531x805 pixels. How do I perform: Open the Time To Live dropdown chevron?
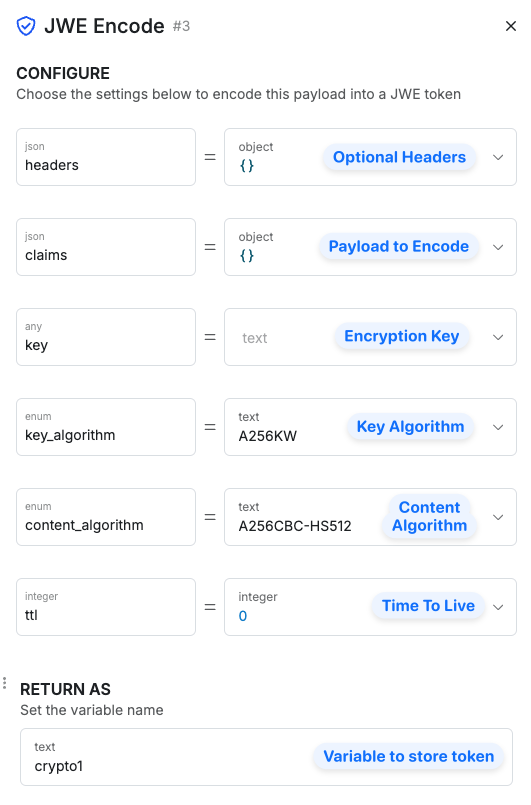[498, 607]
